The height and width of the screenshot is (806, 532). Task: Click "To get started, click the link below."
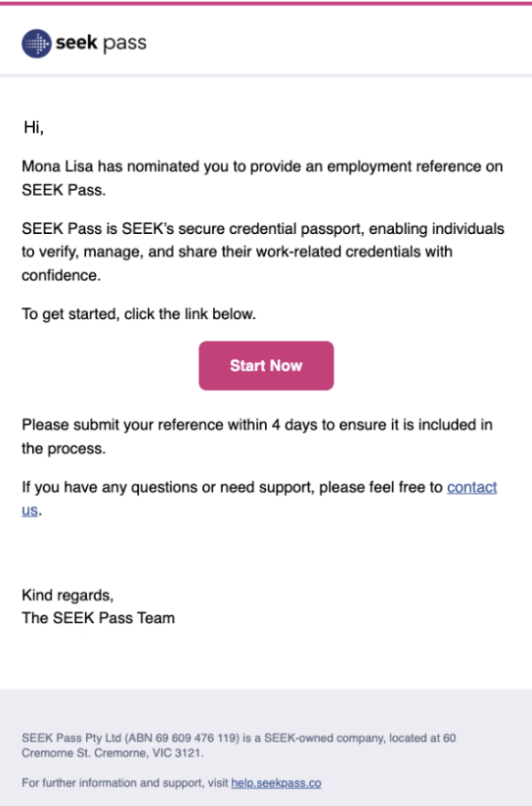(x=139, y=313)
